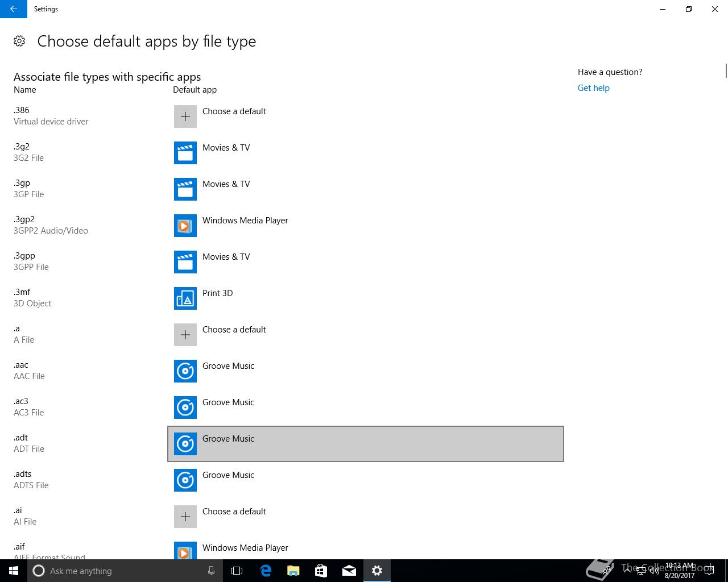Go back using the Settings back arrow
Image resolution: width=728 pixels, height=582 pixels.
click(14, 9)
